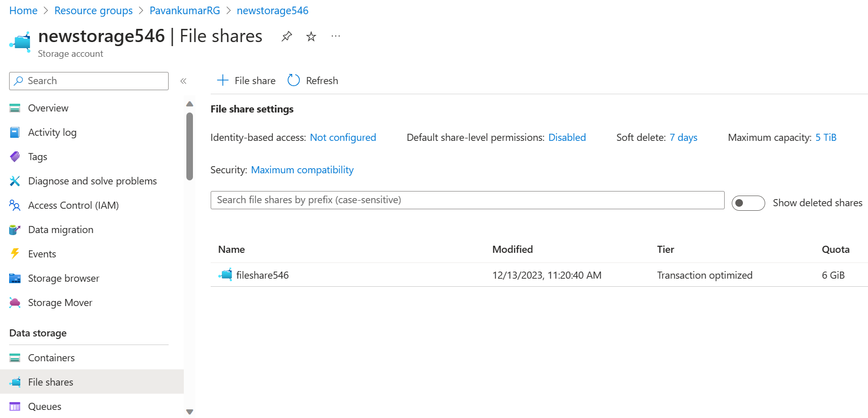This screenshot has width=868, height=418.
Task: Click the fileshare546 row icon
Action: [x=225, y=275]
